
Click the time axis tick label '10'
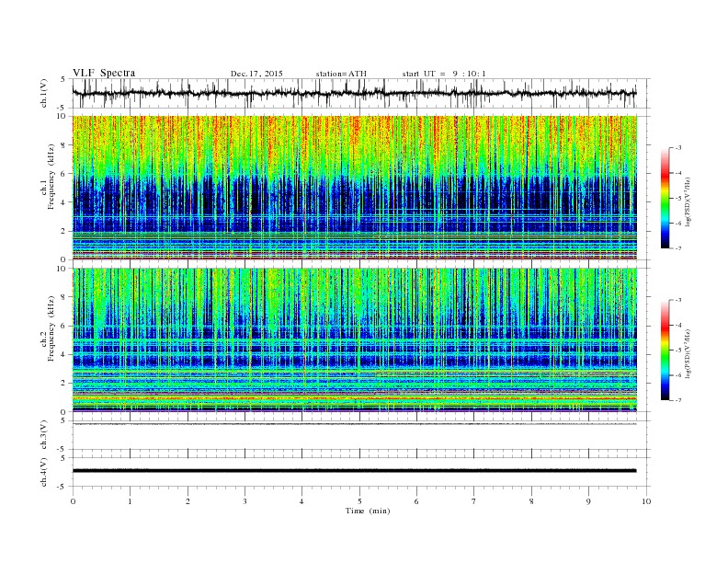click(x=646, y=501)
